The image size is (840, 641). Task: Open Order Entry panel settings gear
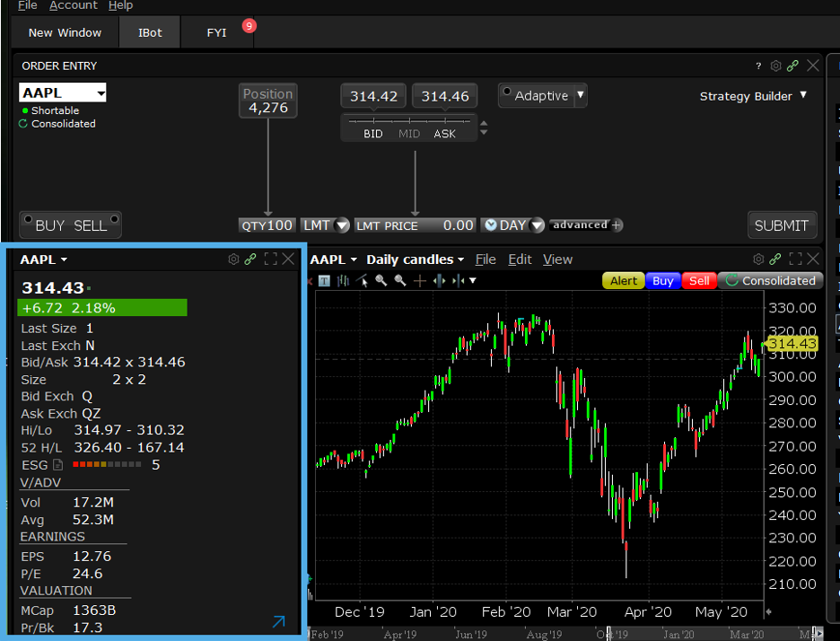click(775, 66)
